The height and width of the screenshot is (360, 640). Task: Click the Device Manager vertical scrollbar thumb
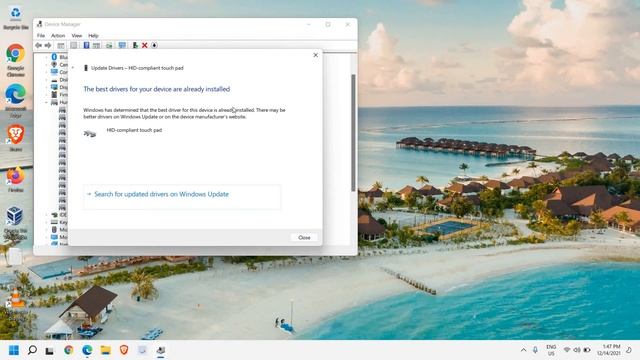(x=353, y=133)
